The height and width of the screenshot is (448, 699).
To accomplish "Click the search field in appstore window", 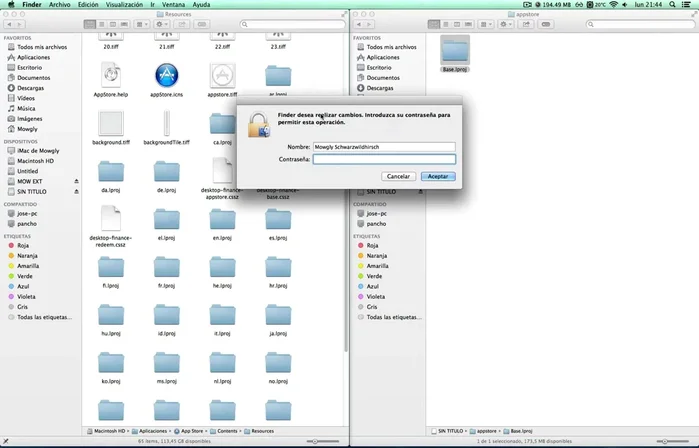I will click(x=640, y=25).
